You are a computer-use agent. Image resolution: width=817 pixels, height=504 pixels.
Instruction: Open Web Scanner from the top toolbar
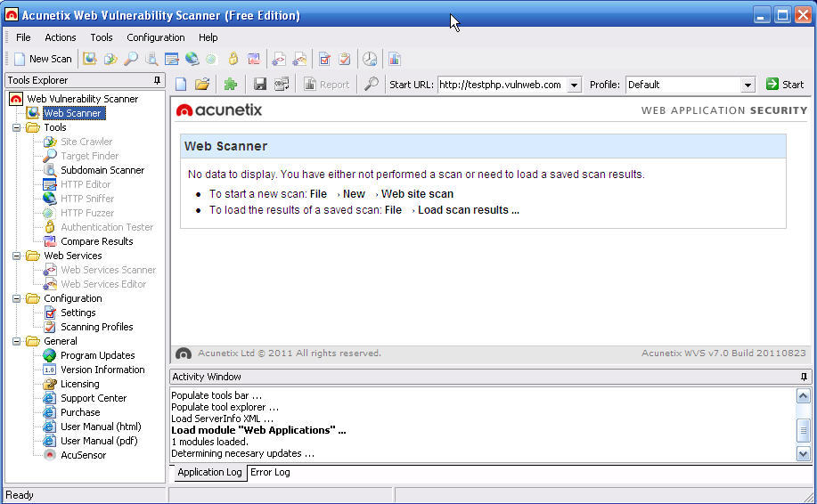[90, 59]
